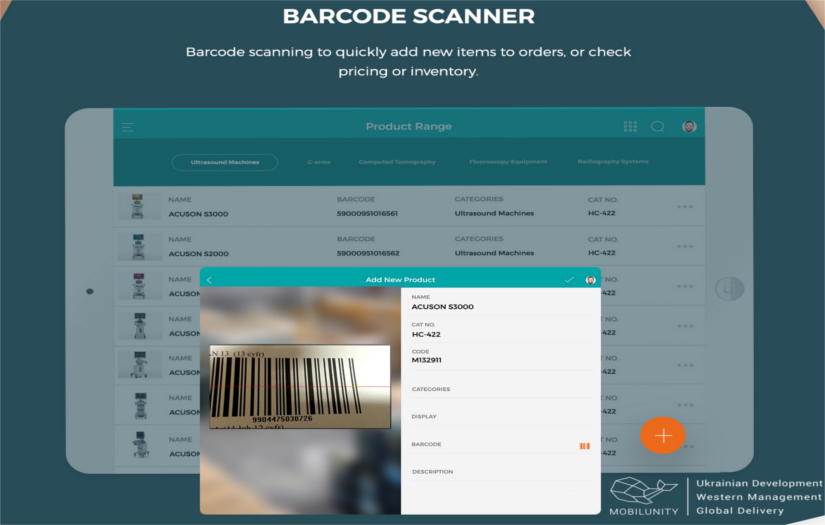Viewport: 825px width, 525px height.
Task: Click ACUSON S3000 name in the product list
Action: 198,214
